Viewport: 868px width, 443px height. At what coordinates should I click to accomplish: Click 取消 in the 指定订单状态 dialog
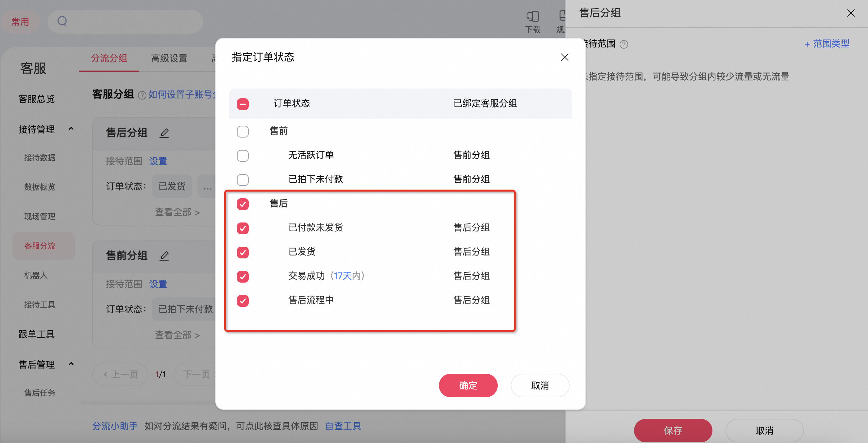point(540,386)
